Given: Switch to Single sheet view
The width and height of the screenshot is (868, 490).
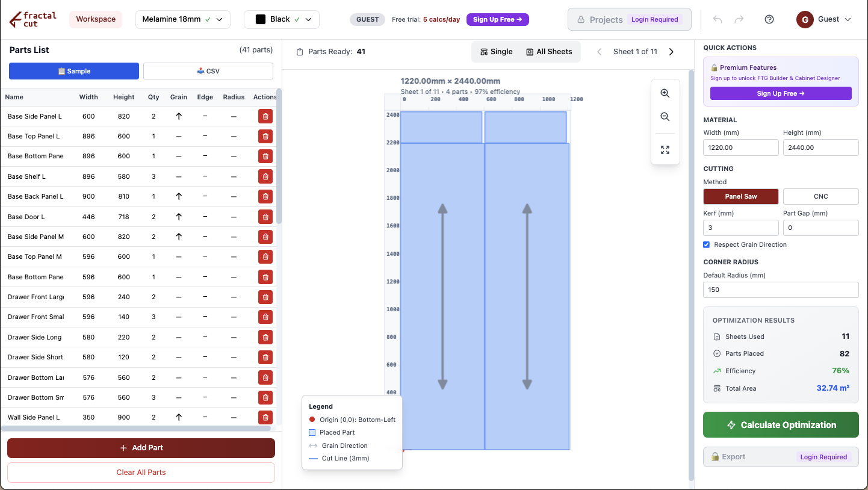Looking at the screenshot, I should 497,52.
